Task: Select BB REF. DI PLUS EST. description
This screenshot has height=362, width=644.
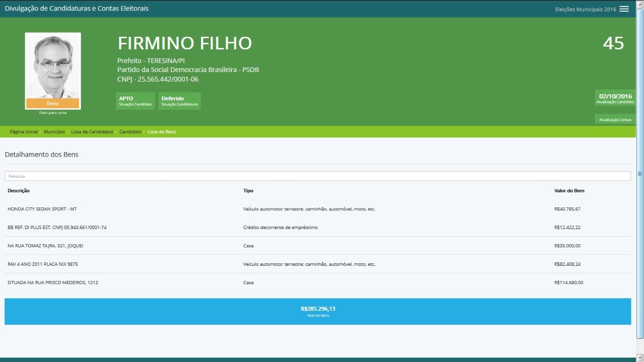Action: (57, 228)
